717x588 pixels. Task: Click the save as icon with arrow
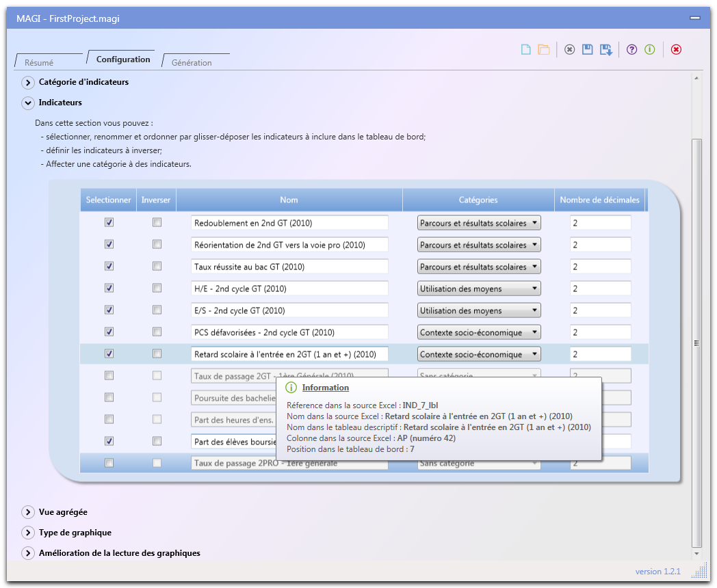[x=606, y=49]
